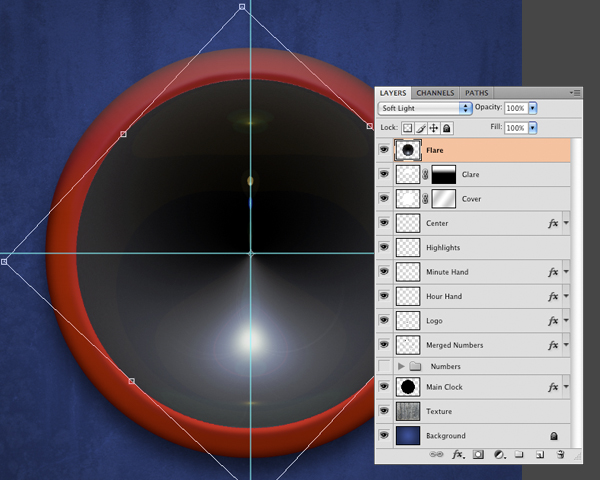Image resolution: width=600 pixels, height=480 pixels.
Task: Open the Opacity slider dropdown arrow
Action: 533,107
